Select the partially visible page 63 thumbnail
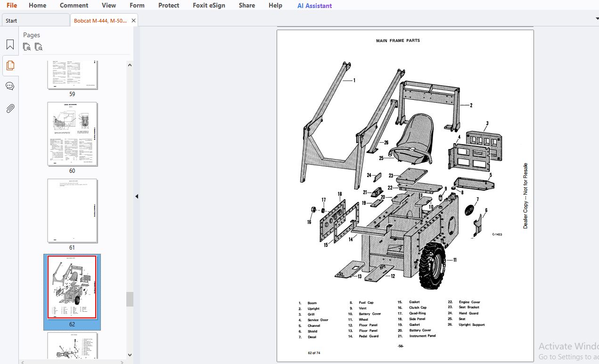 pos(72,346)
